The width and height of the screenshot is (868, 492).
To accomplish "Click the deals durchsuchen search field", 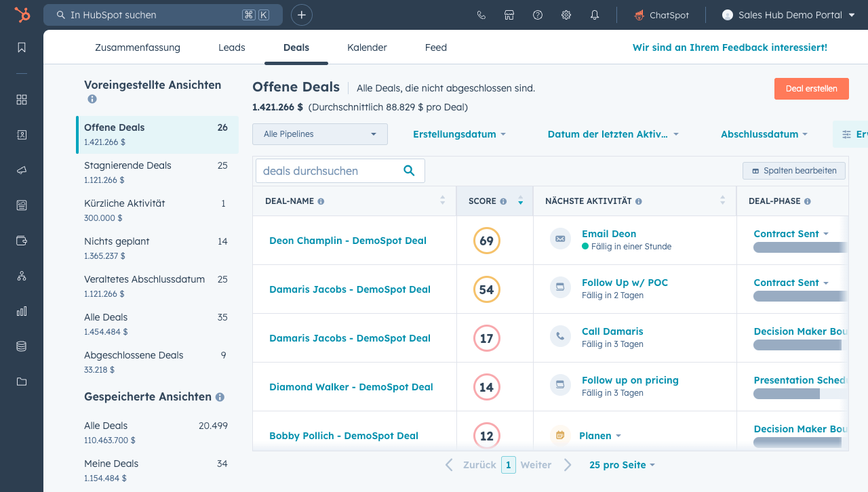I will pyautogui.click(x=330, y=171).
